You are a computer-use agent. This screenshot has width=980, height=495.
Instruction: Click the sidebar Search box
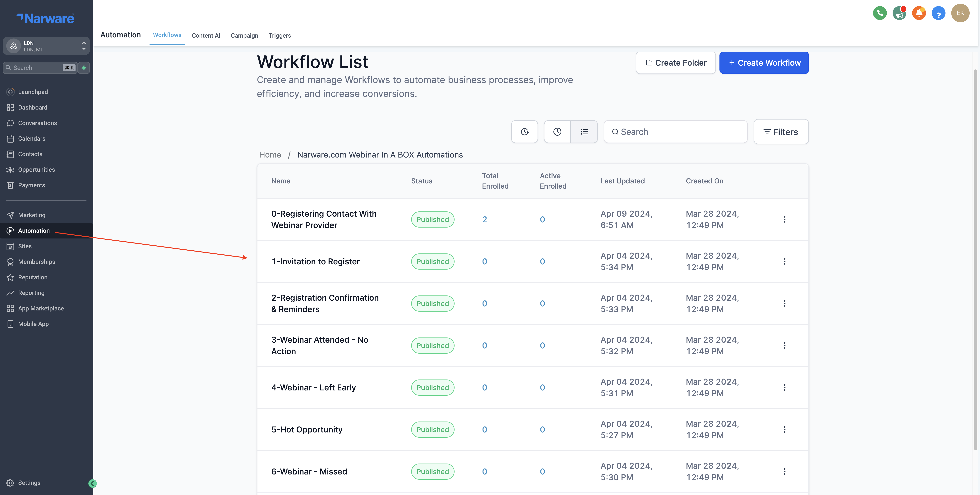click(x=40, y=68)
